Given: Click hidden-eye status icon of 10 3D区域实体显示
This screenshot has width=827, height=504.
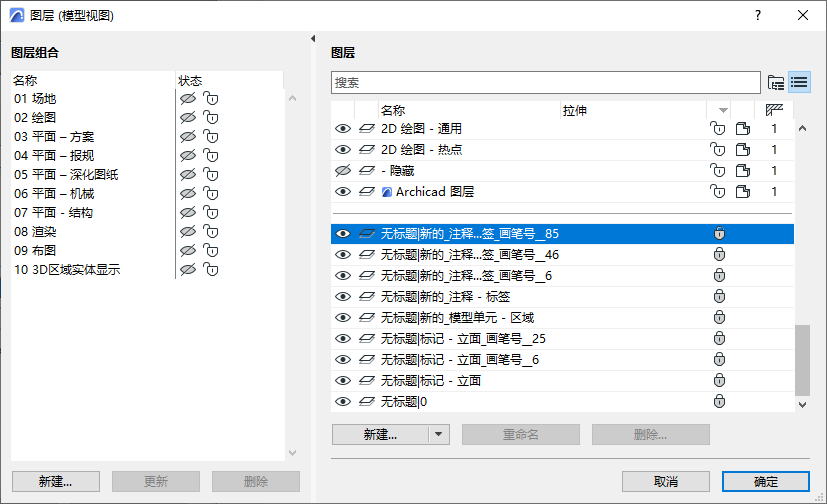Looking at the screenshot, I should point(188,269).
